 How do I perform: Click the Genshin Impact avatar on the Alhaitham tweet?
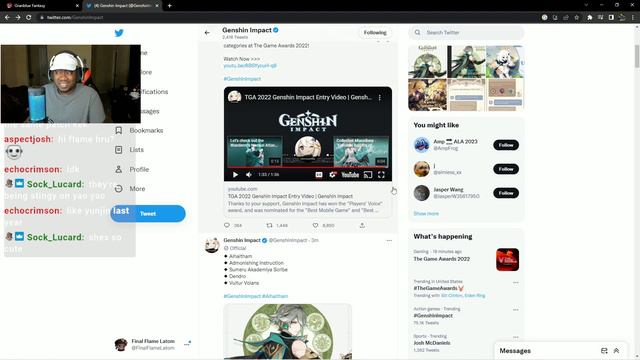(212, 245)
